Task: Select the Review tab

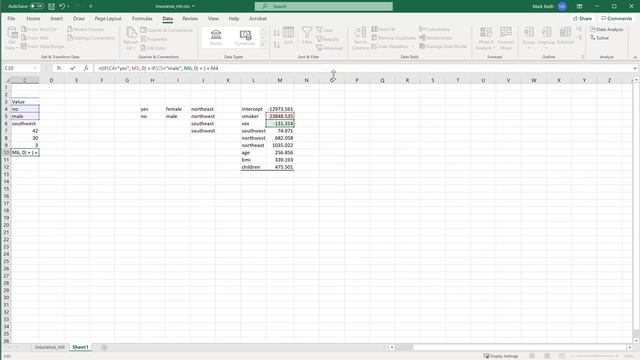Action: 190,19
